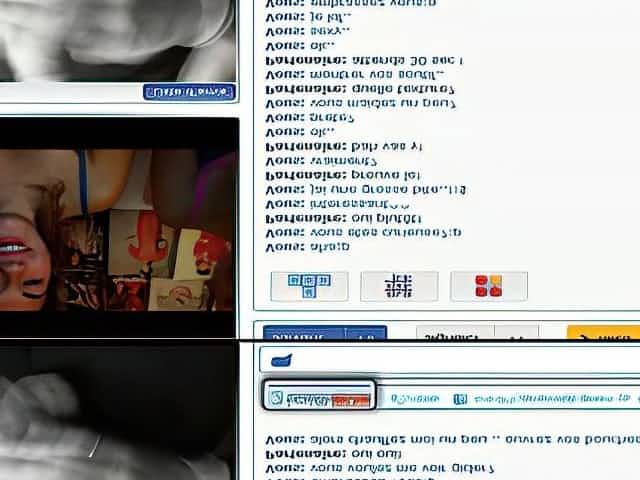Click the gray button beside the blue button
Viewport: 640px width, 480px height.
click(454, 334)
